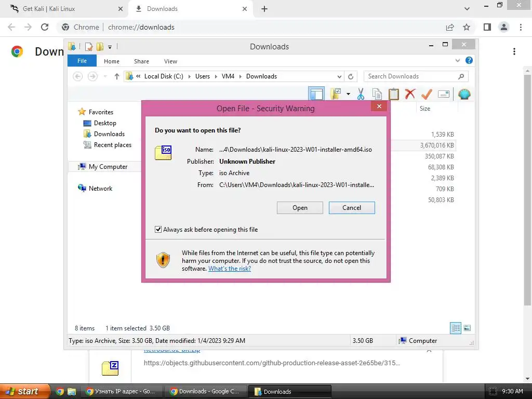
Task: Click the magnifier icon in Search Downloads
Action: point(461,76)
